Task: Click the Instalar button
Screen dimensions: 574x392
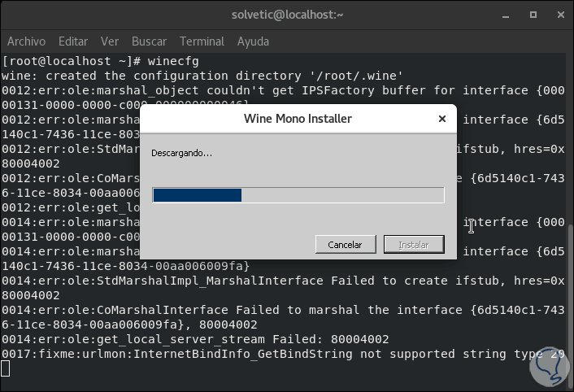Action: (x=413, y=244)
